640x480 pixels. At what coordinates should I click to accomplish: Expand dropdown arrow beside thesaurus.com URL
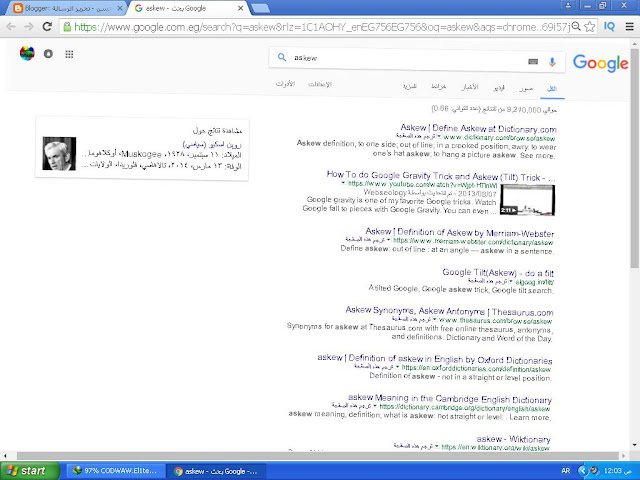(x=435, y=319)
